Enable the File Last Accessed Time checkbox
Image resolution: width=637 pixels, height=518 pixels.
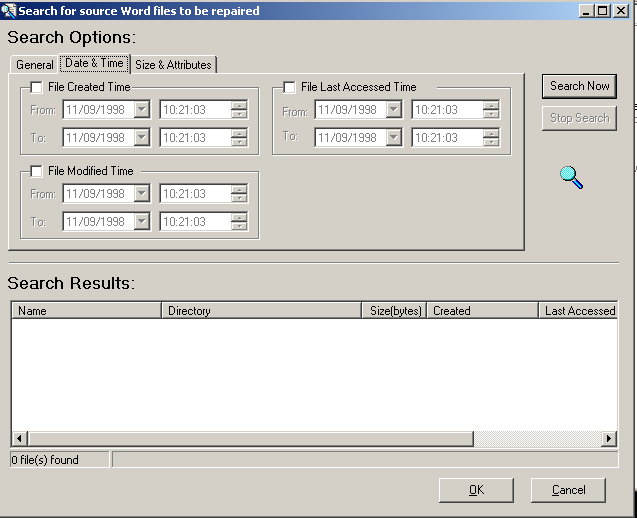289,87
